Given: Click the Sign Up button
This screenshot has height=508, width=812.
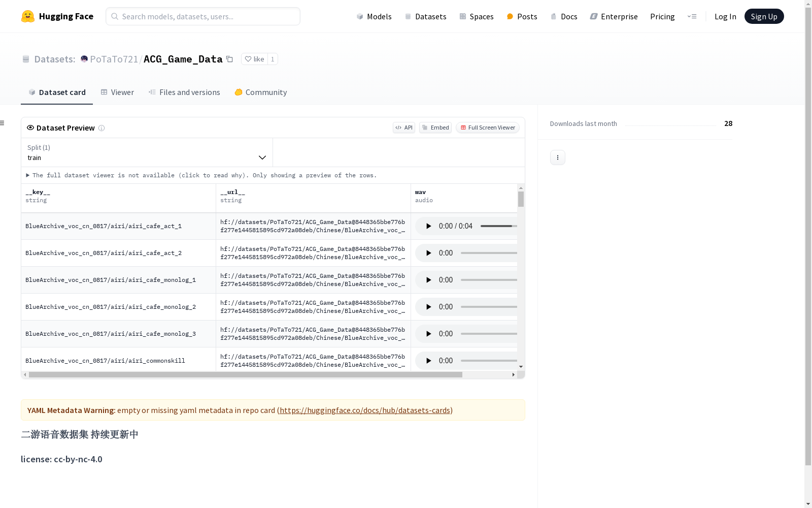Looking at the screenshot, I should [764, 16].
